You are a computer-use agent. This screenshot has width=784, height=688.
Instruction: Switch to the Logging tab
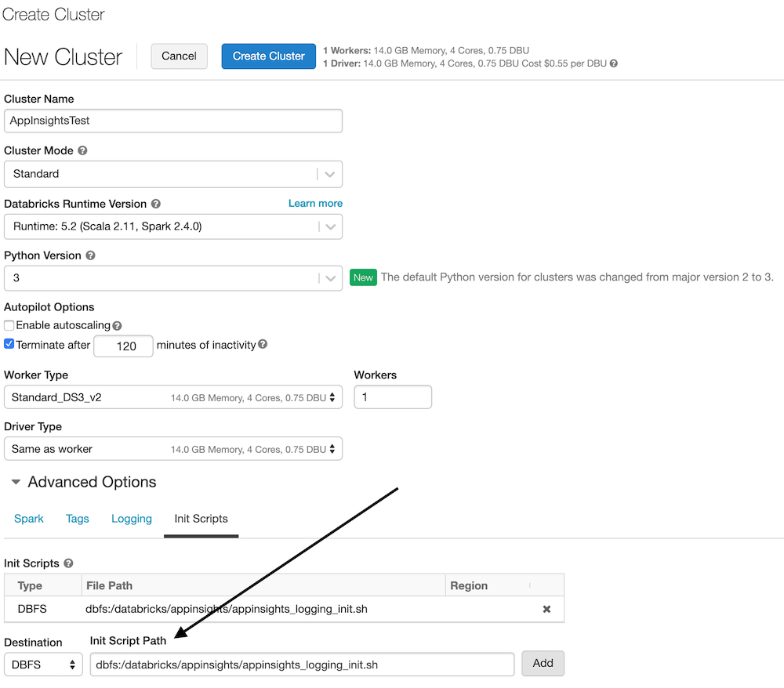132,519
